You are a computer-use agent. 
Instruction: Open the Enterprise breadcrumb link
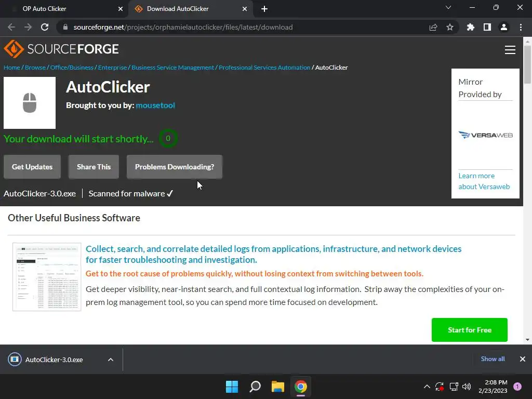coord(112,68)
